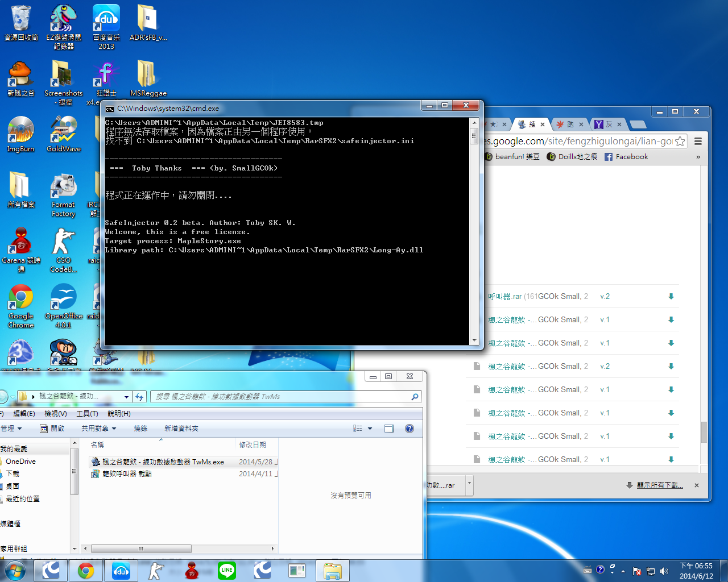Switch to the 練 Chrome tab
Image resolution: width=728 pixels, height=582 pixels.
point(532,124)
